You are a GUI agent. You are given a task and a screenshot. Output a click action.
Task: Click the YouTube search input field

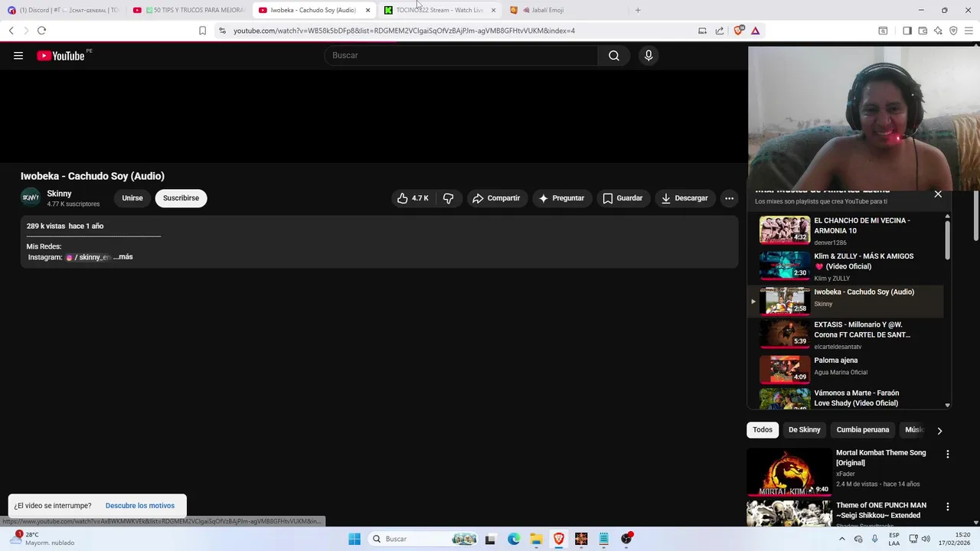click(x=461, y=55)
